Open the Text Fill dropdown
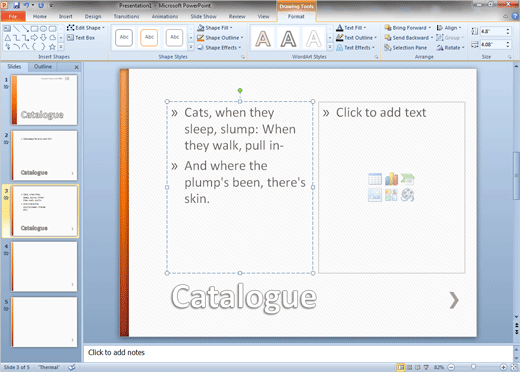The height and width of the screenshot is (372, 520). 351,28
